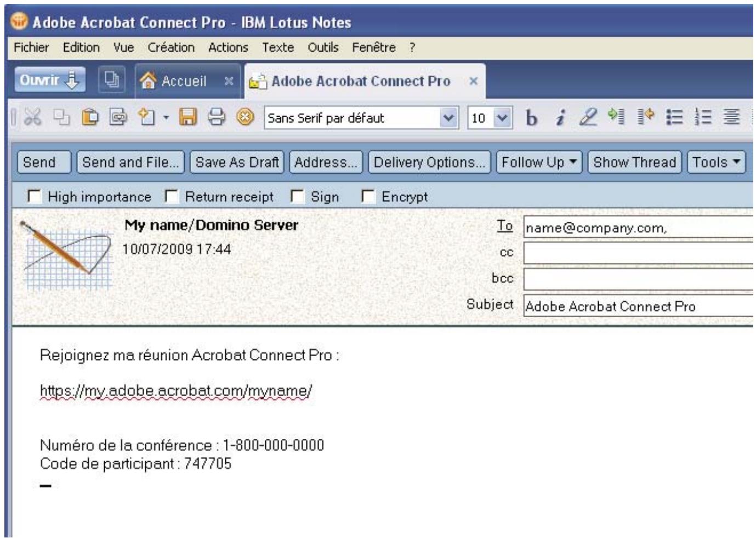The height and width of the screenshot is (538, 756).
Task: Click the Subject input field
Action: click(x=639, y=306)
